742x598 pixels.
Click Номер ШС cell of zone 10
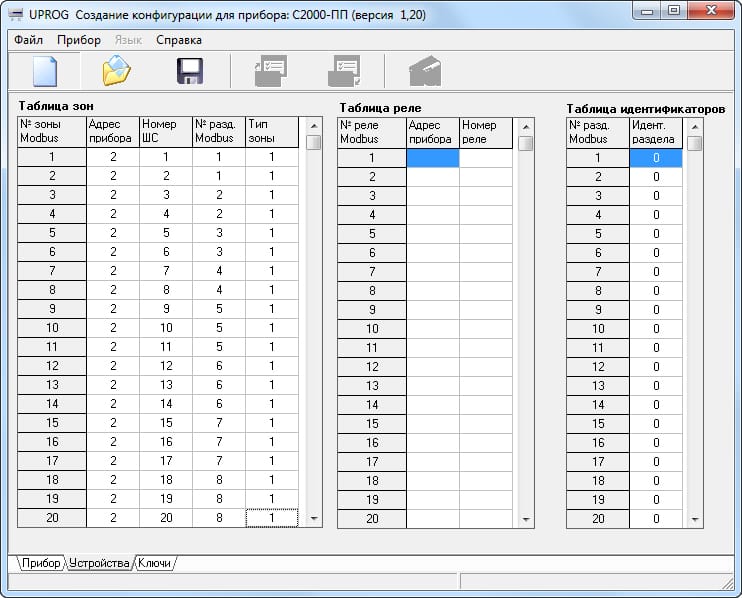tap(166, 327)
